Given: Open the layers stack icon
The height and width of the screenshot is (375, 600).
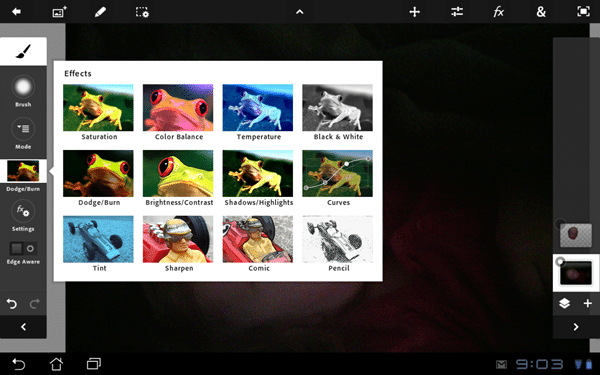Looking at the screenshot, I should pyautogui.click(x=564, y=304).
